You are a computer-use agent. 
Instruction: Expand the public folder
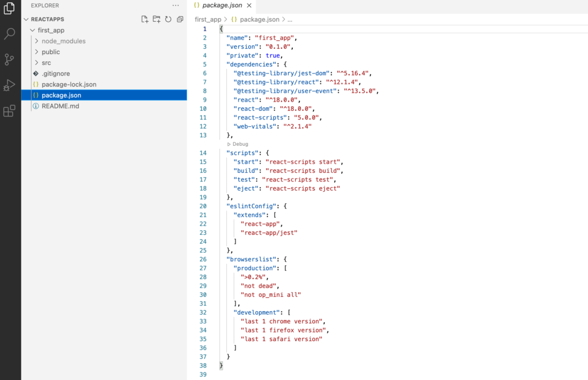pyautogui.click(x=51, y=52)
